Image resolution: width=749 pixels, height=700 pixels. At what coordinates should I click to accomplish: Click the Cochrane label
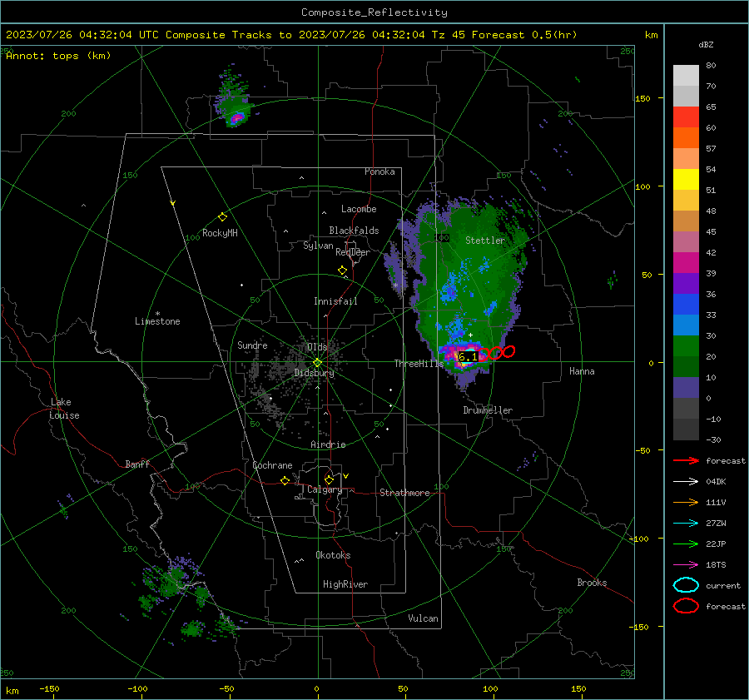click(x=272, y=465)
